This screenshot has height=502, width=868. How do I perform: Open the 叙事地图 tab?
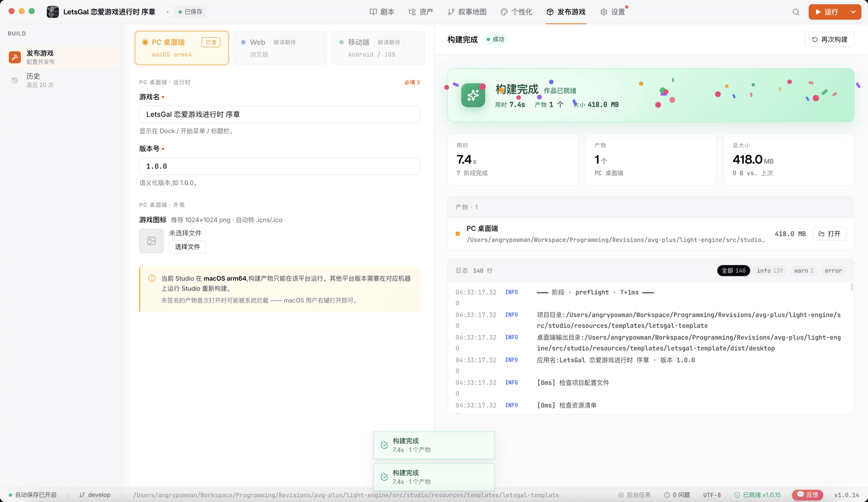click(x=467, y=12)
